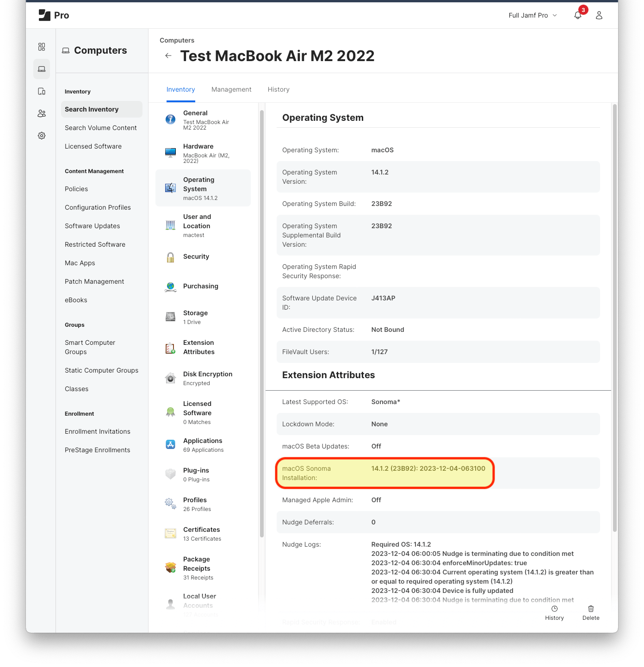Open Search Volume Content
Viewport: 644px width, 667px height.
coord(101,128)
